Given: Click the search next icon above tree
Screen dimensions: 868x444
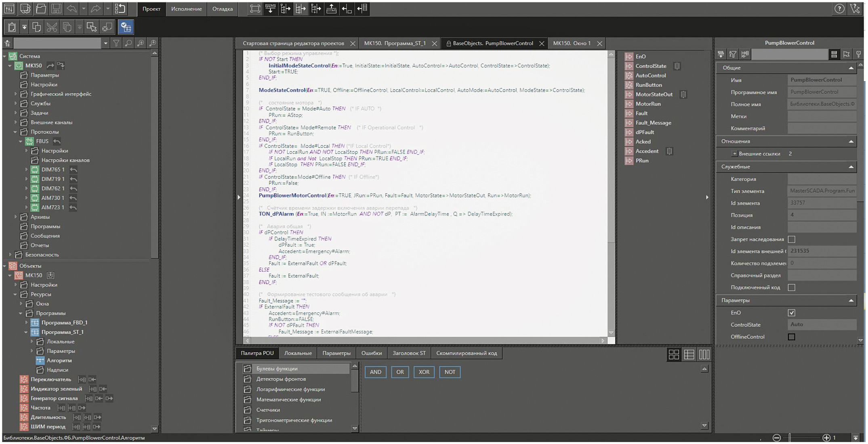Looking at the screenshot, I should point(153,43).
